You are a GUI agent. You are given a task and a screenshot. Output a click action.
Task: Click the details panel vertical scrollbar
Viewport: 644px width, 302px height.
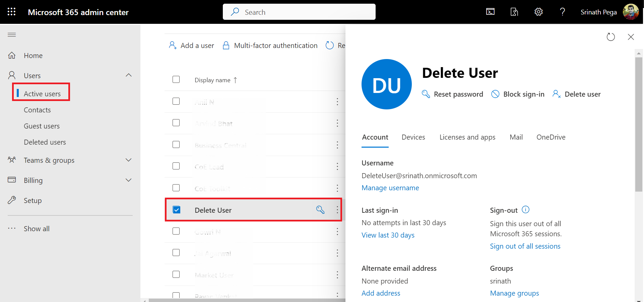(639, 124)
